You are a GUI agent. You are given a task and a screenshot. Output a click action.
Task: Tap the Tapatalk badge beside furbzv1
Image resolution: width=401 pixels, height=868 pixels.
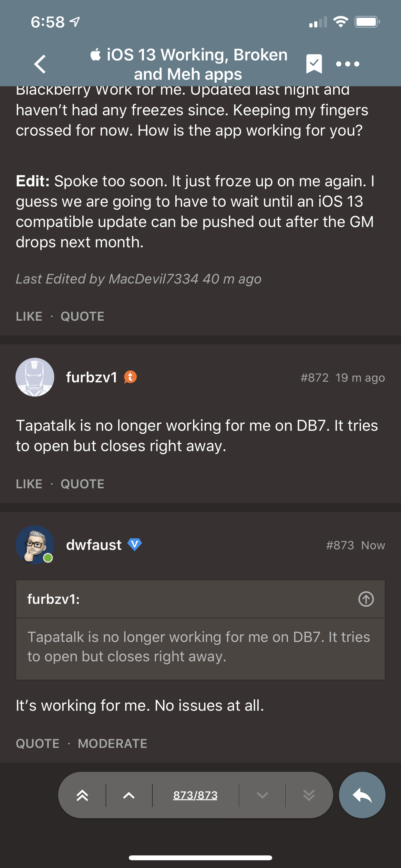pyautogui.click(x=130, y=377)
